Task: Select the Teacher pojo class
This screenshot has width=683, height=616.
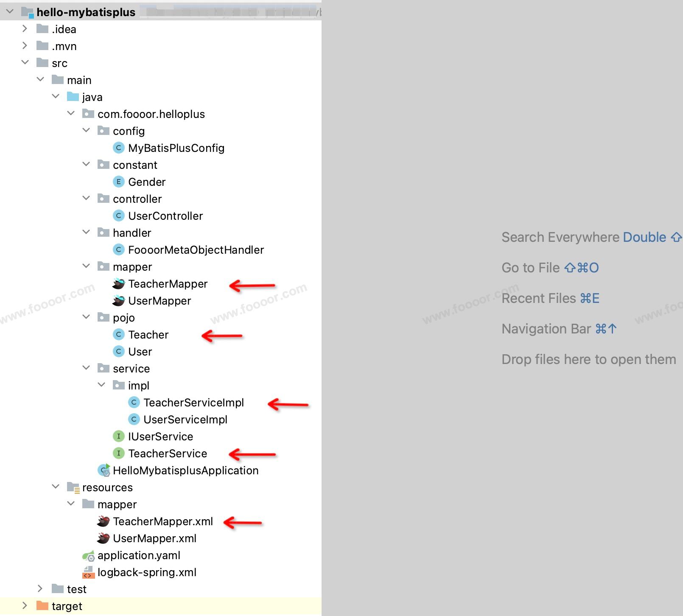Action: tap(148, 335)
